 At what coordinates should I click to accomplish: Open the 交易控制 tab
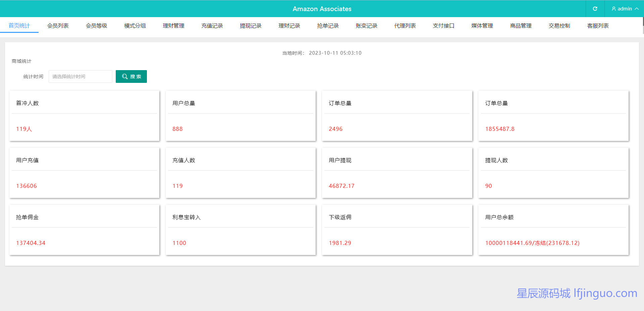[x=559, y=26]
